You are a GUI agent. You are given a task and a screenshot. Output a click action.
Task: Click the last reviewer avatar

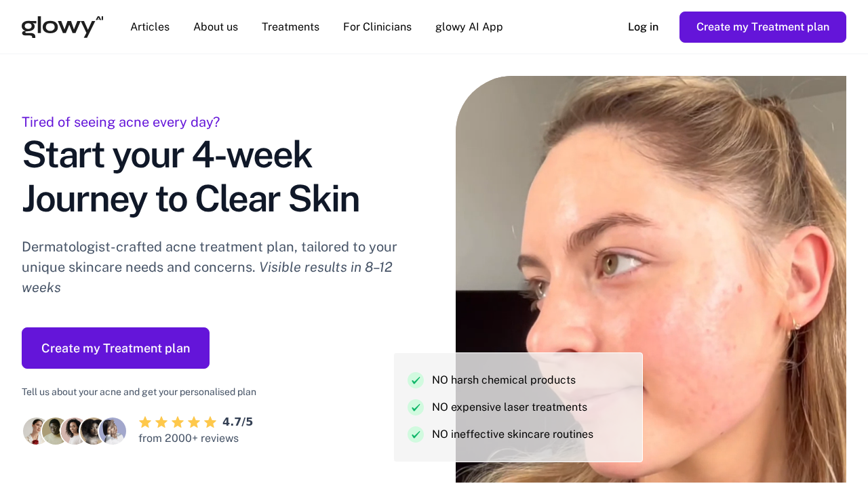pos(113,431)
